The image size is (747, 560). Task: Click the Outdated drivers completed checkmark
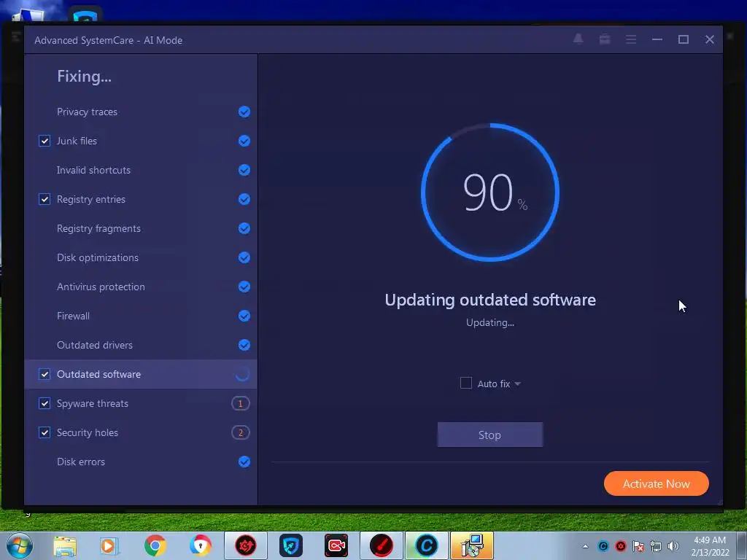pyautogui.click(x=244, y=345)
